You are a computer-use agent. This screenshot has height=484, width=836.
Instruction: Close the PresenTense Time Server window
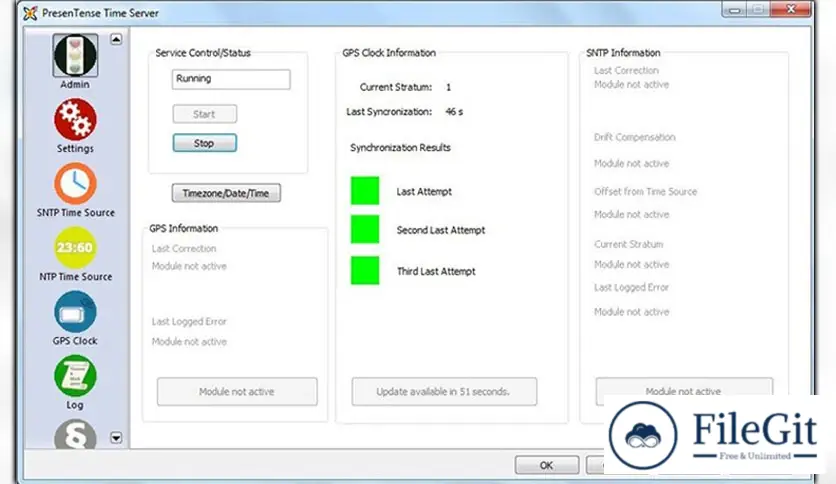[791, 10]
